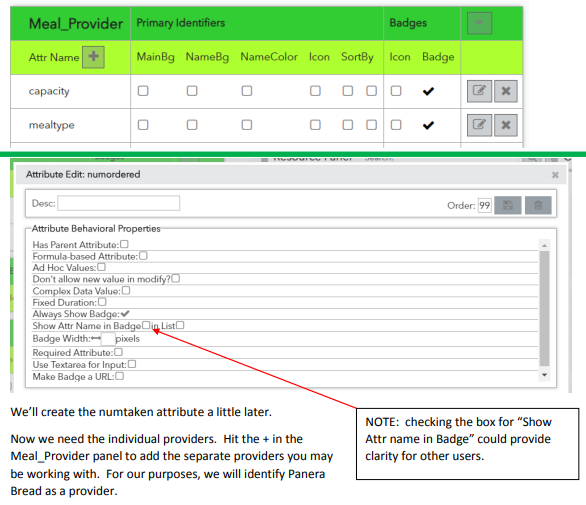
Task: Click the Desc input field
Action: [118, 203]
